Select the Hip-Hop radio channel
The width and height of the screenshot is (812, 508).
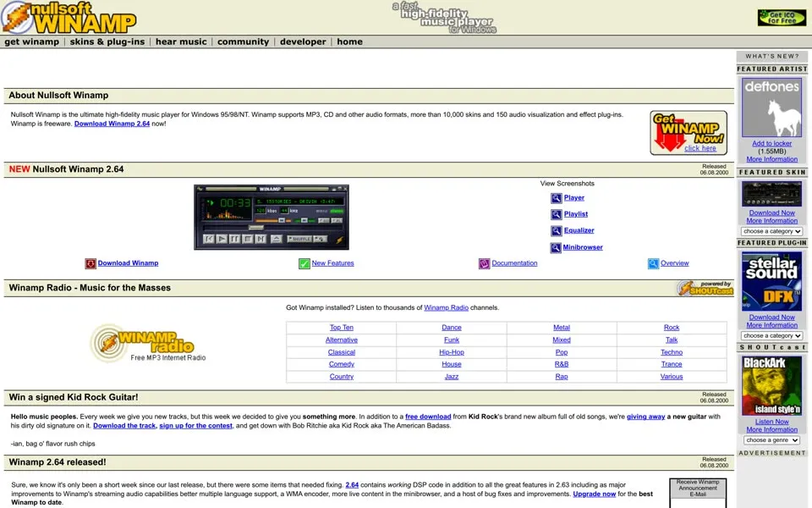point(452,352)
